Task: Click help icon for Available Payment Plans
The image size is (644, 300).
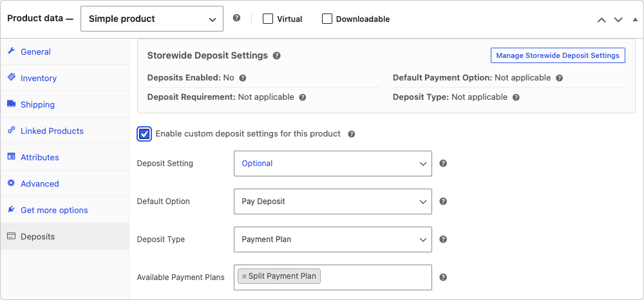Action: coord(443,277)
